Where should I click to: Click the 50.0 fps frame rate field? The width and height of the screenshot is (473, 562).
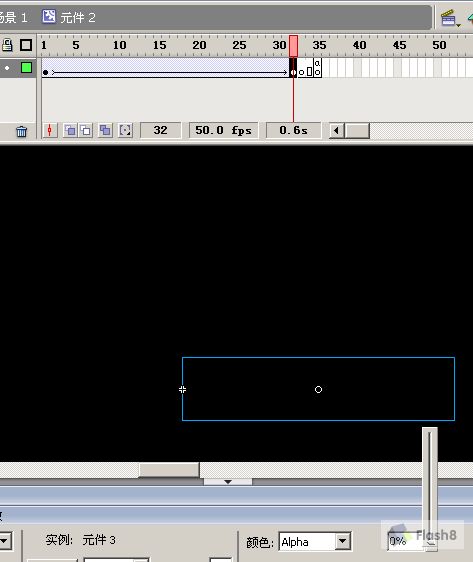[x=223, y=130]
